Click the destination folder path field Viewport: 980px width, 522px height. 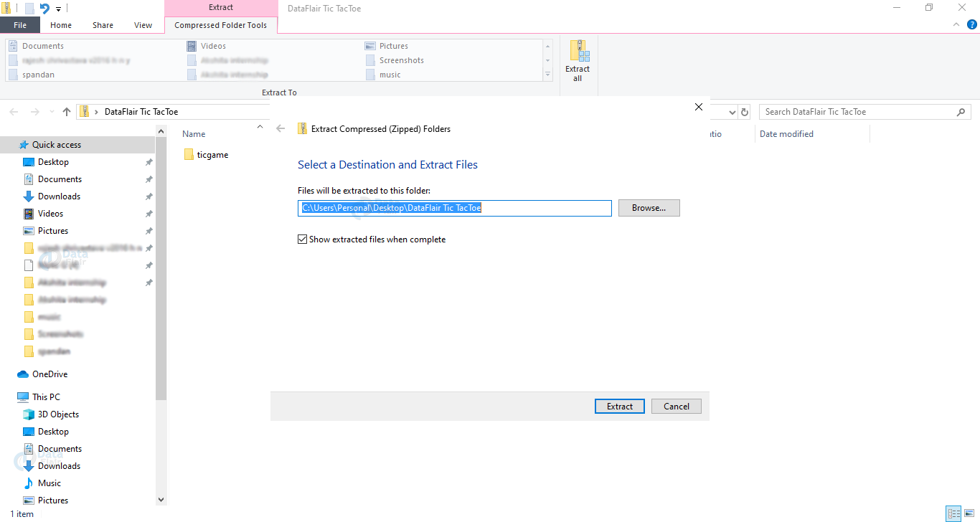tap(455, 208)
